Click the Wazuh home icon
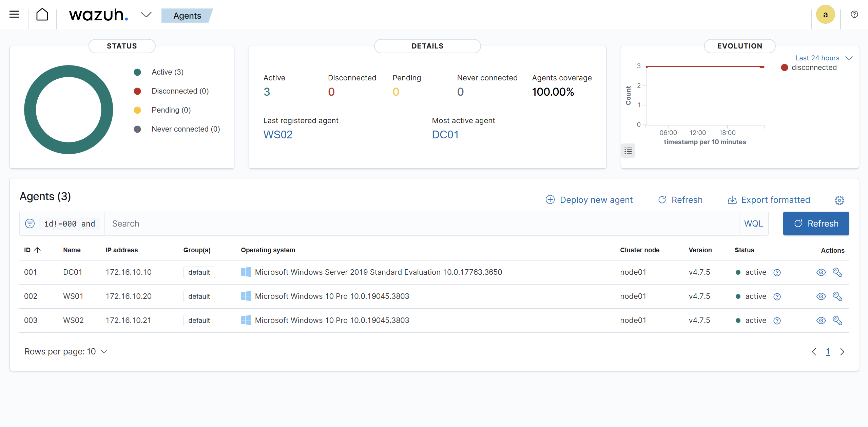 (x=42, y=14)
